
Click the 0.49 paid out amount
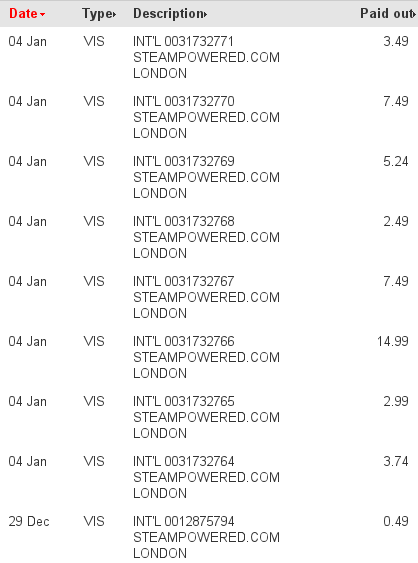click(x=396, y=521)
